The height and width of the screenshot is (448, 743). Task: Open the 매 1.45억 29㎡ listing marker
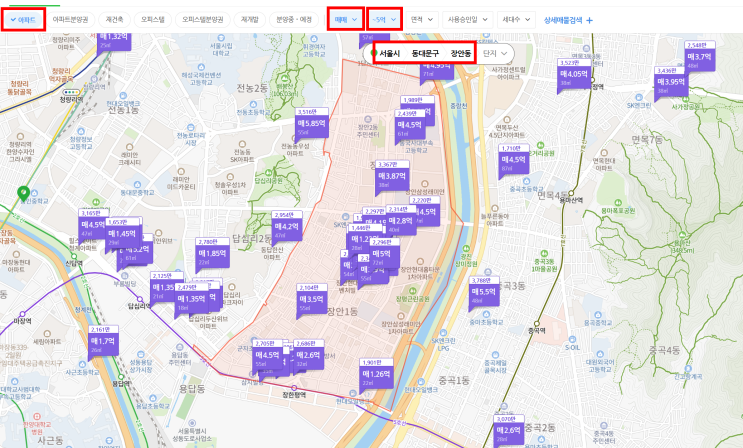(121, 233)
